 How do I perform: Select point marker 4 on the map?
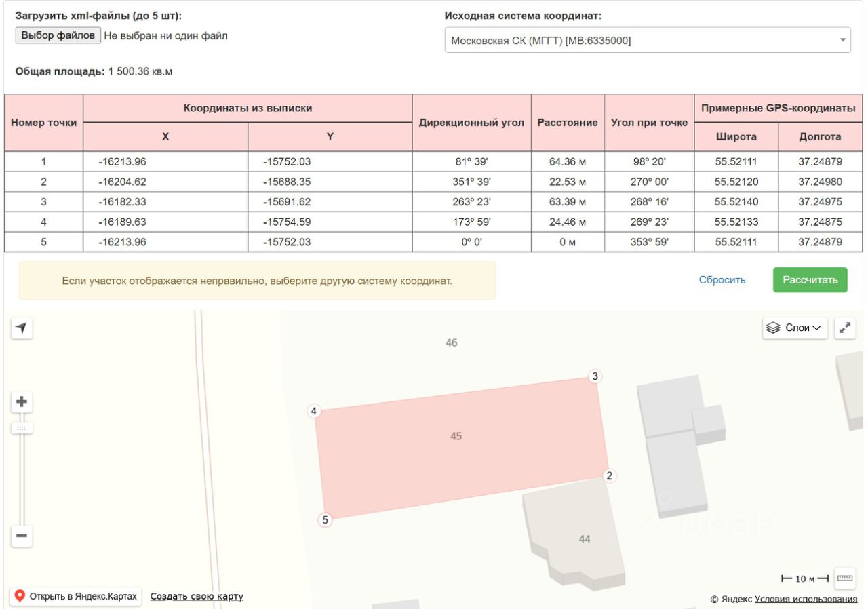313,411
